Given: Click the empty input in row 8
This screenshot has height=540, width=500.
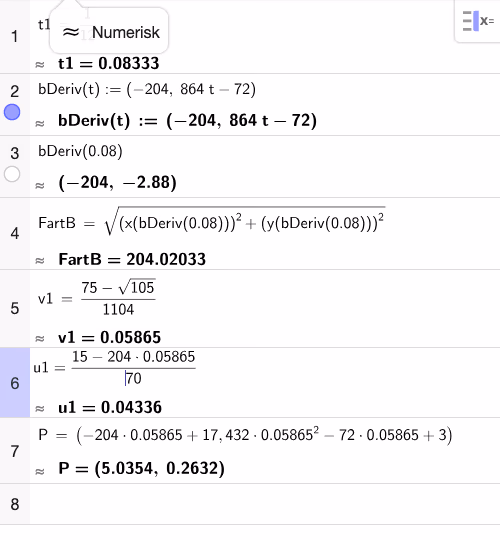Looking at the screenshot, I should coord(264,504).
